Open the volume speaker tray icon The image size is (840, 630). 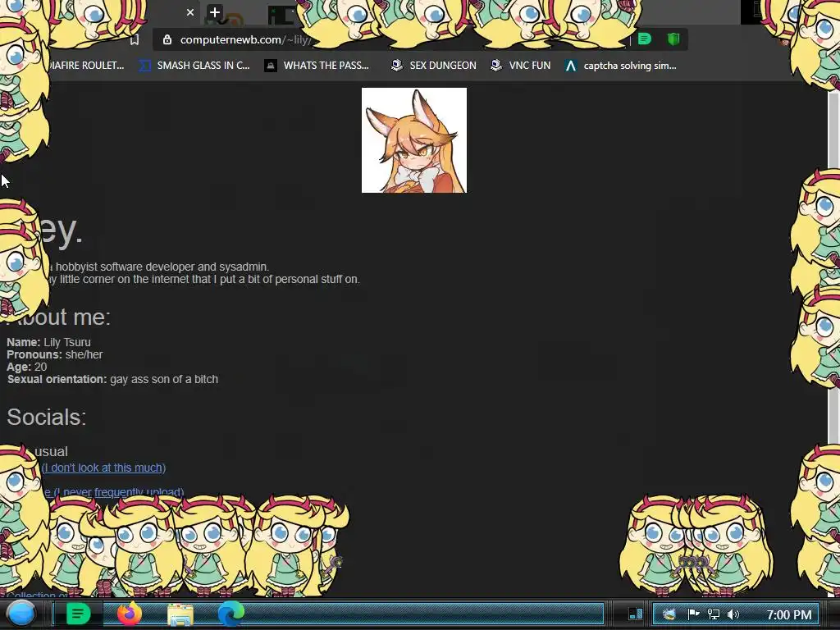(733, 614)
